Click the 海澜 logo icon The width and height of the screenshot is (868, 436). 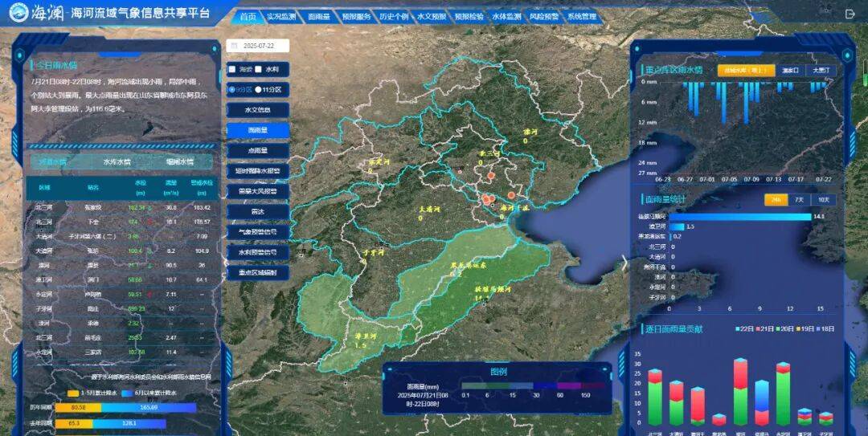(x=19, y=14)
